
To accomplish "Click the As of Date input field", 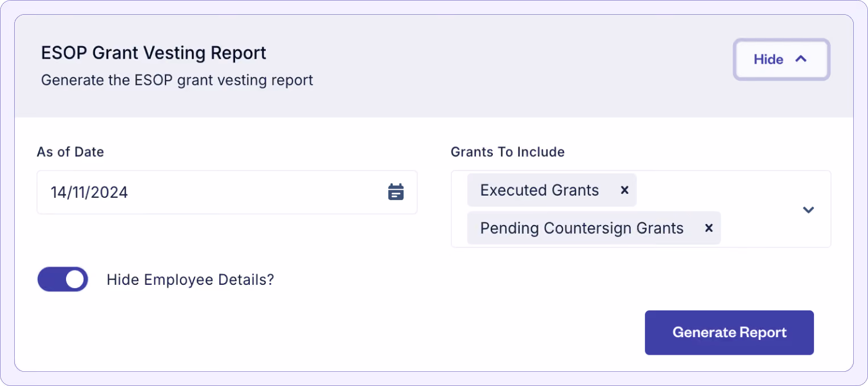I will click(227, 192).
